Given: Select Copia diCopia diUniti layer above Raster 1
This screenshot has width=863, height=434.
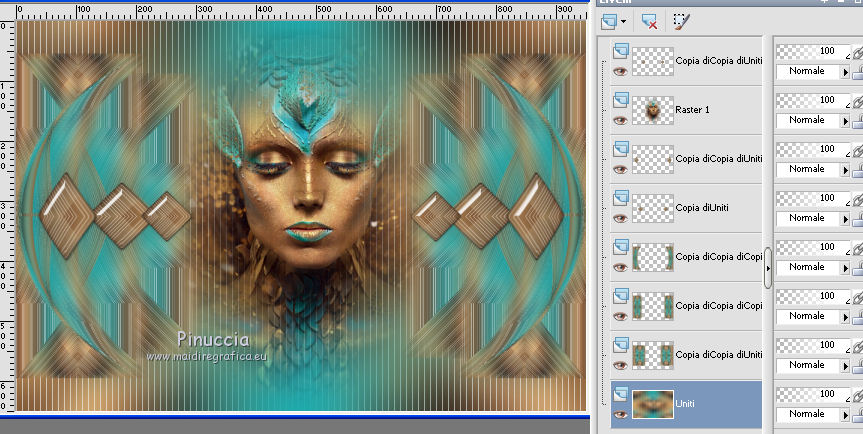Looking at the screenshot, I should (719, 61).
